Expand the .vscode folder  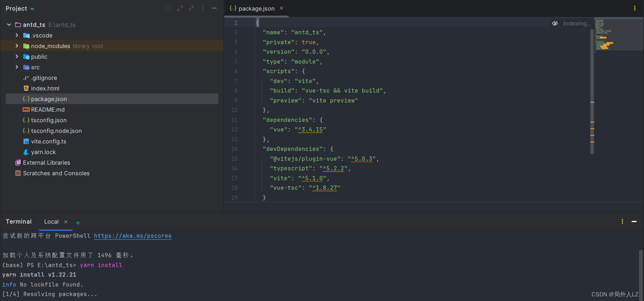(x=17, y=35)
